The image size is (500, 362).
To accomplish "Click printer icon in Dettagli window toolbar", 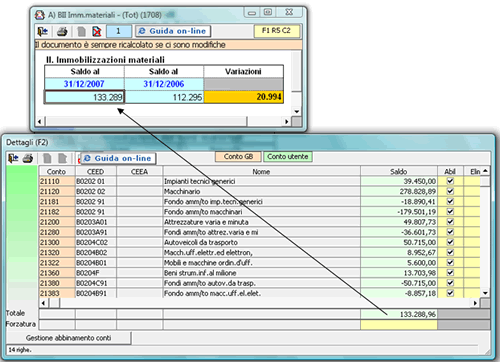I will click(x=28, y=158).
